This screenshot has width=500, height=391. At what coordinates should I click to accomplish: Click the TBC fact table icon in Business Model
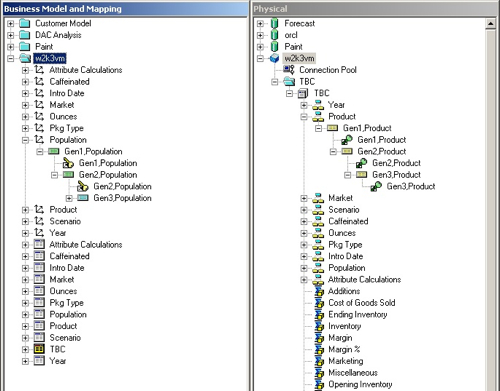(x=39, y=349)
